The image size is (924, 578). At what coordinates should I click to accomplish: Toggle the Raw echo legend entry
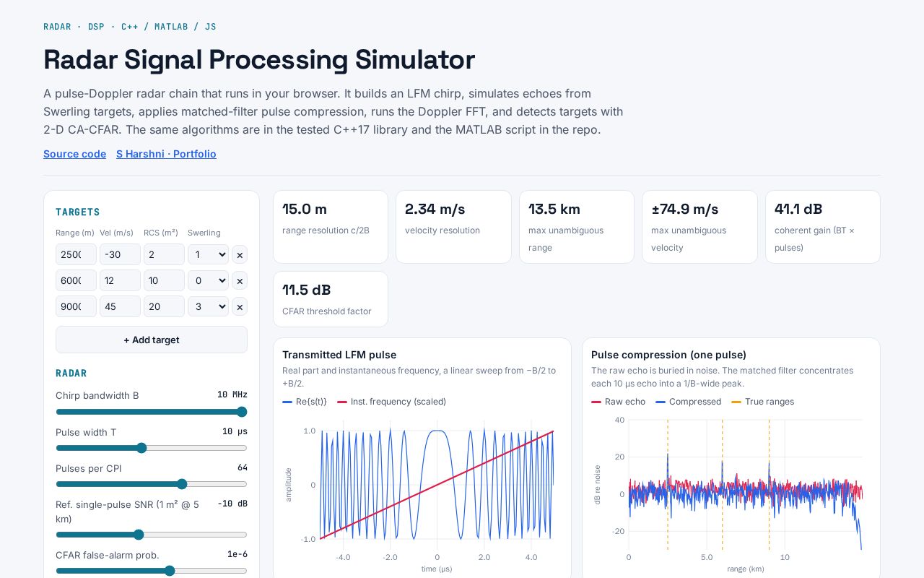coord(618,402)
